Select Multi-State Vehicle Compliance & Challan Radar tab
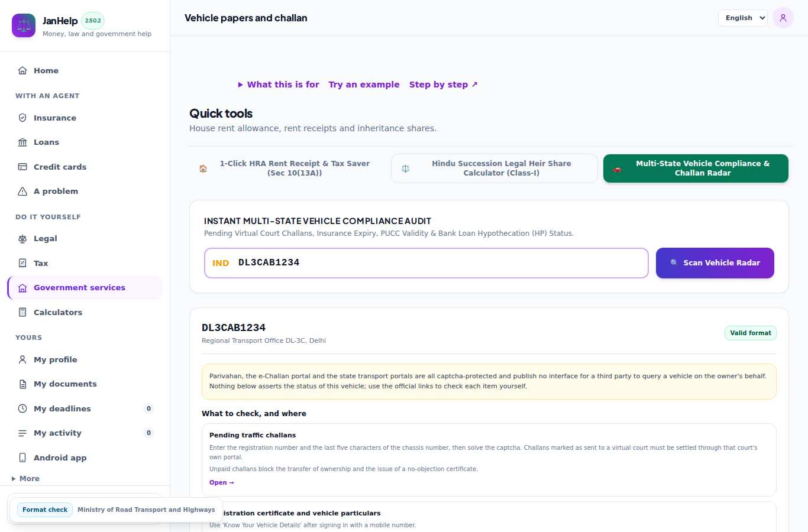This screenshot has width=808, height=532. (696, 168)
